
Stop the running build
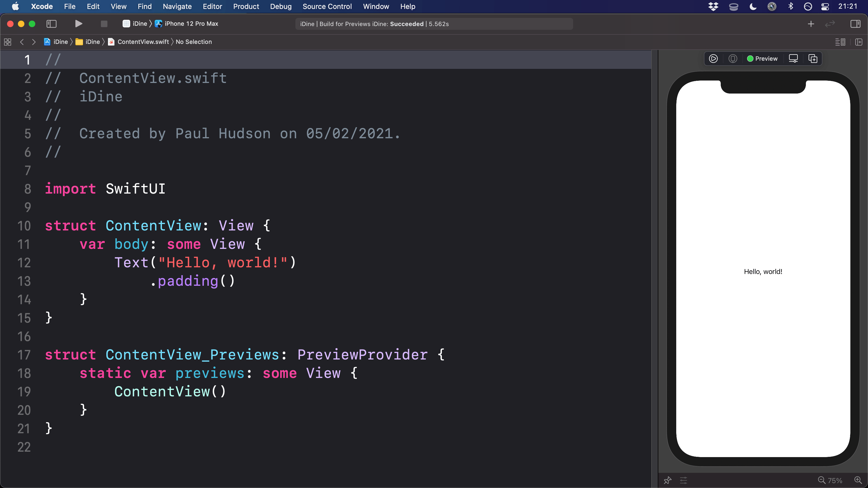[104, 24]
